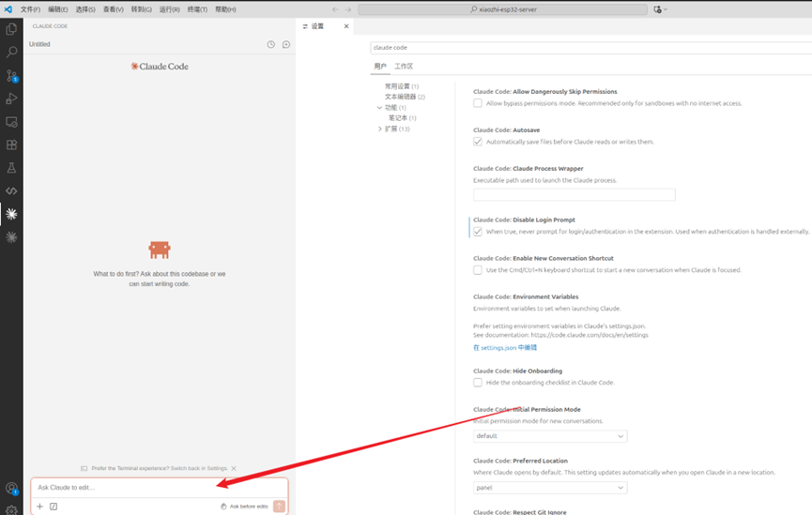Collapse the 功能 settings tree group

click(x=379, y=108)
